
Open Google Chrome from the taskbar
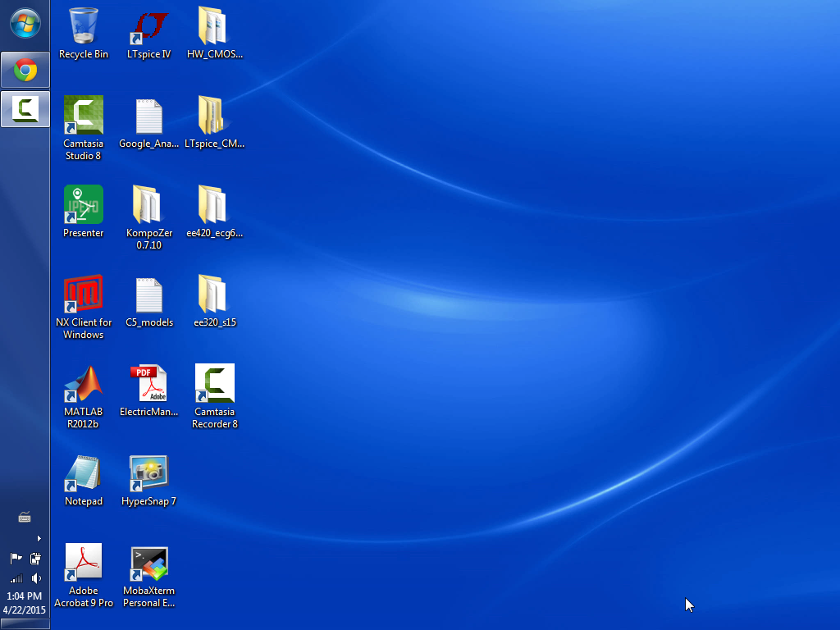pyautogui.click(x=25, y=71)
